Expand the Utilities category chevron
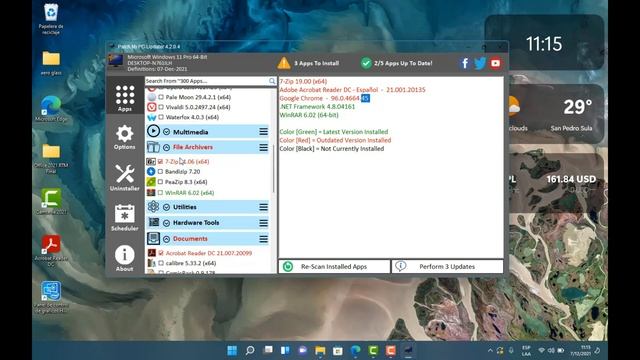 (x=167, y=207)
